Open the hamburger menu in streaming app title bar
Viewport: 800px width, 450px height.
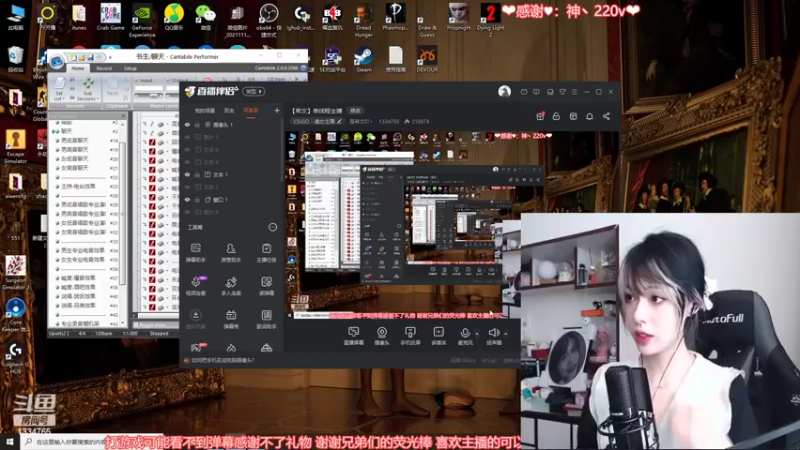[574, 92]
